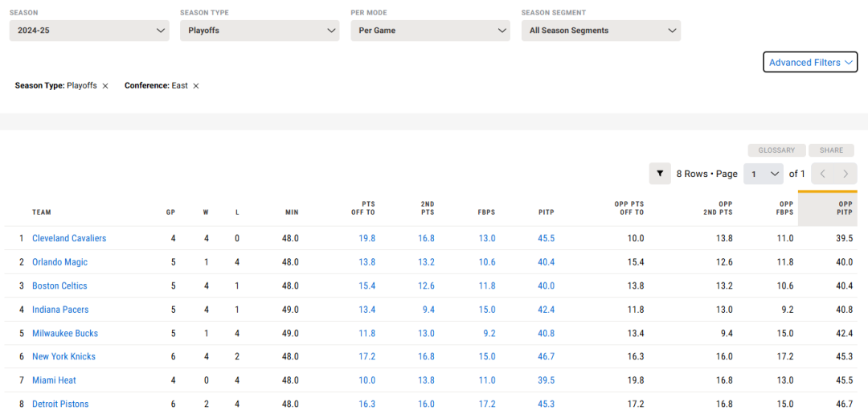Click Celtics PTS OFF TO value 15.4

366,286
